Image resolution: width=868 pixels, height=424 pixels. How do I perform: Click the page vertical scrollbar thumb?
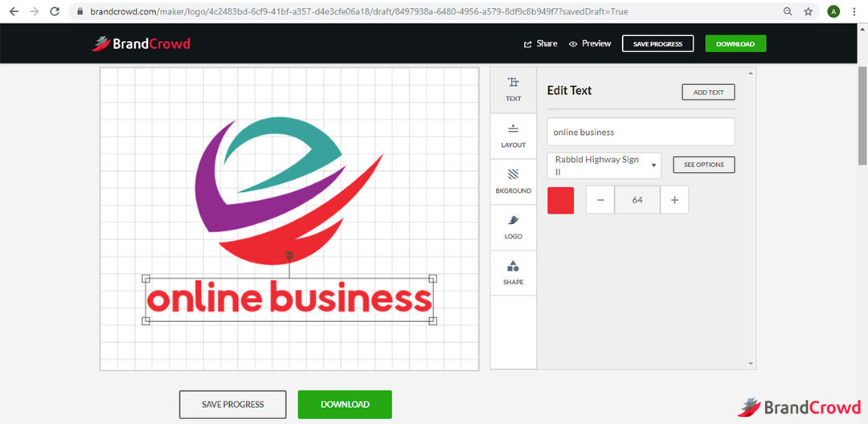[x=862, y=115]
